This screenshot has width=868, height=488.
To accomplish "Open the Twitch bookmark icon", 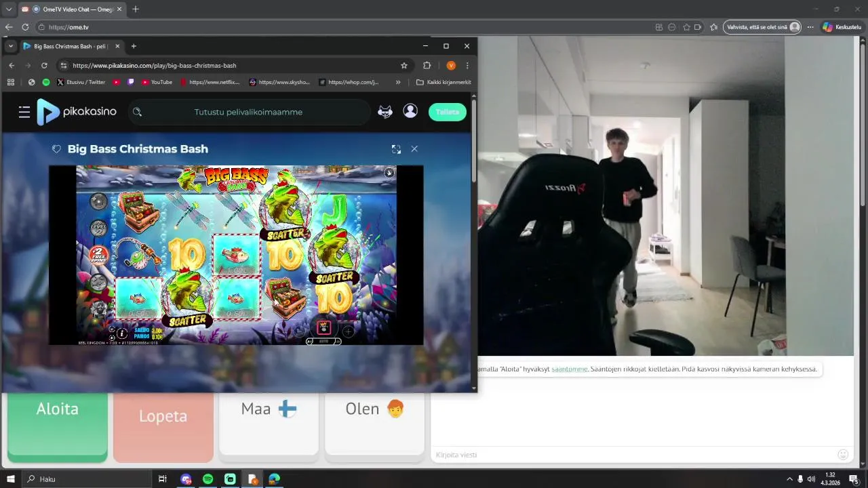I will coord(131,82).
